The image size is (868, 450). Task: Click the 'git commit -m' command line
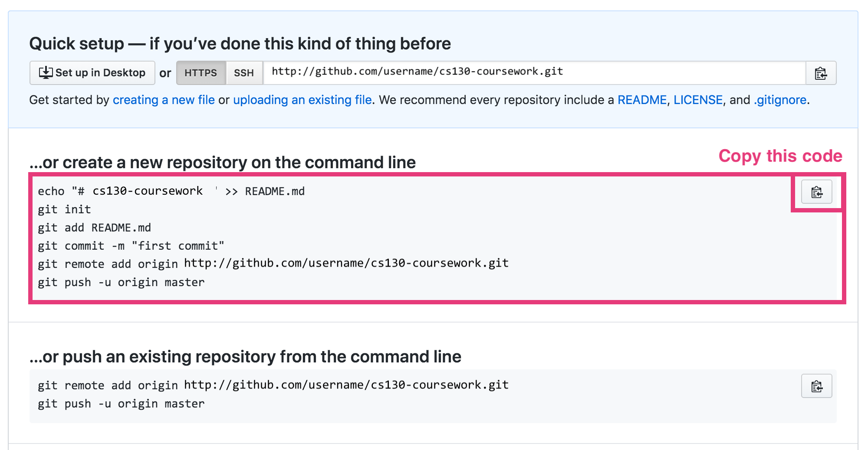131,246
